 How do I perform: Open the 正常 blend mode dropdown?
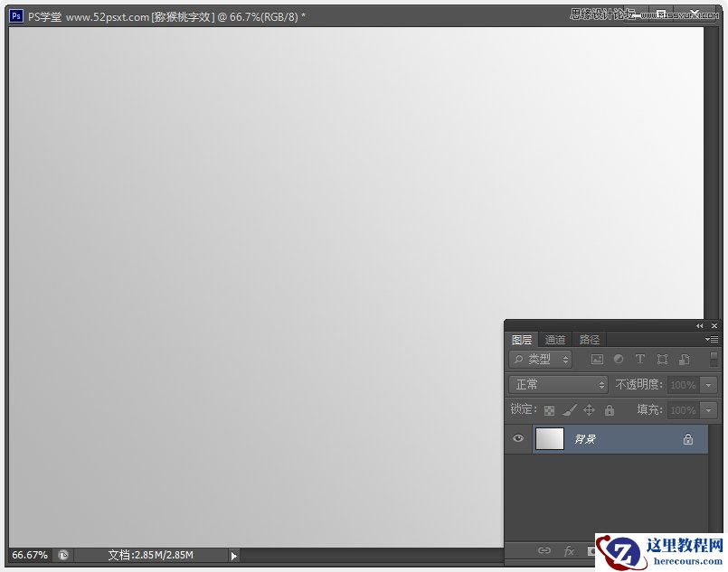coord(558,385)
